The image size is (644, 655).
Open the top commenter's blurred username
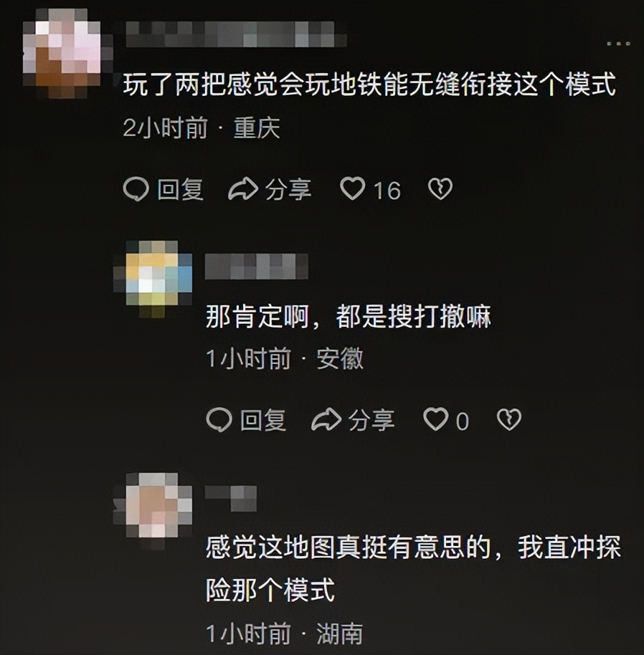(x=236, y=34)
